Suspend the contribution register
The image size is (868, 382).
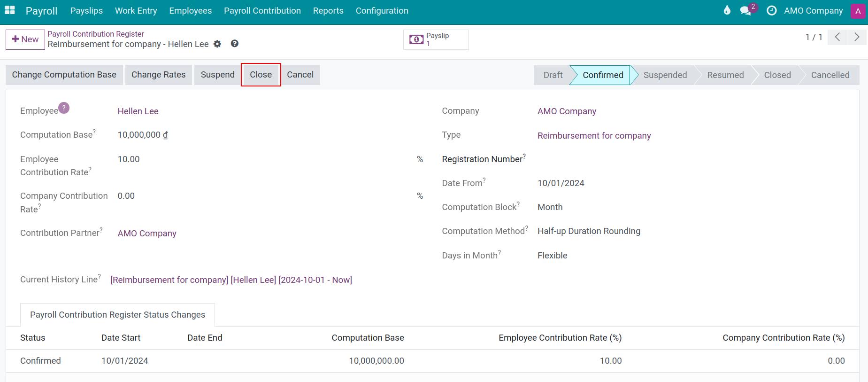[x=218, y=75]
